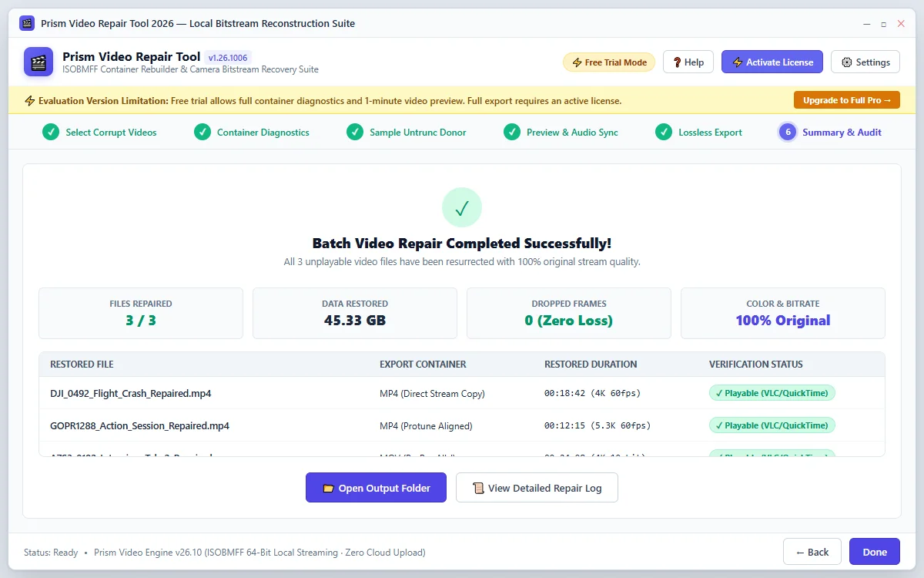The width and height of the screenshot is (924, 578).
Task: Click the Select Corrupt Videos step checkmark
Action: (51, 133)
